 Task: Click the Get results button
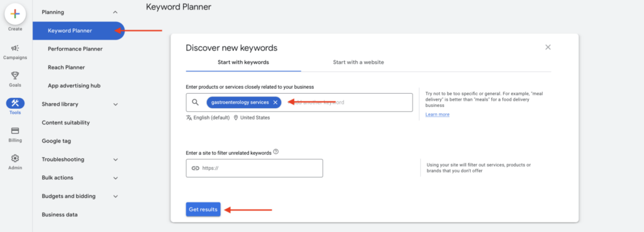(203, 209)
